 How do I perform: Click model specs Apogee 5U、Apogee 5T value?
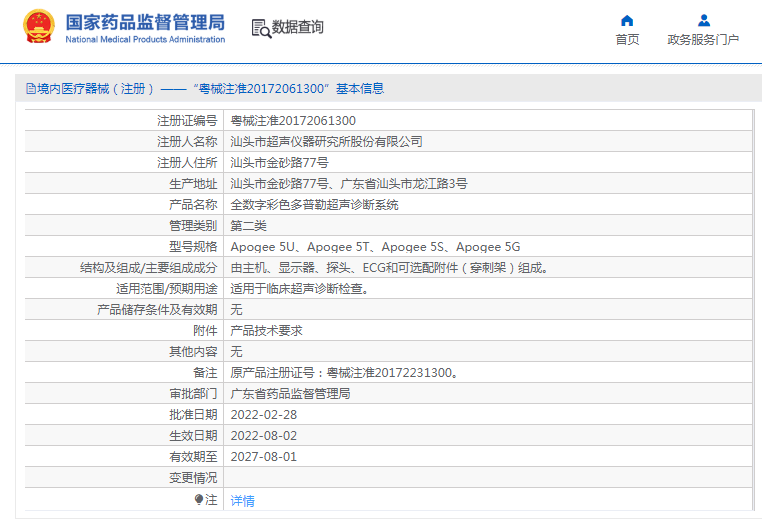[x=375, y=247]
